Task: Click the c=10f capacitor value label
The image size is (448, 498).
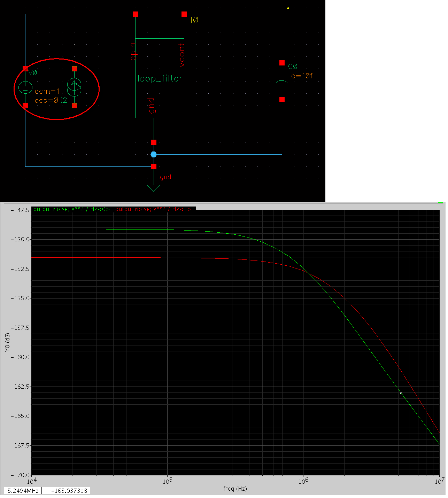Action: tap(302, 76)
